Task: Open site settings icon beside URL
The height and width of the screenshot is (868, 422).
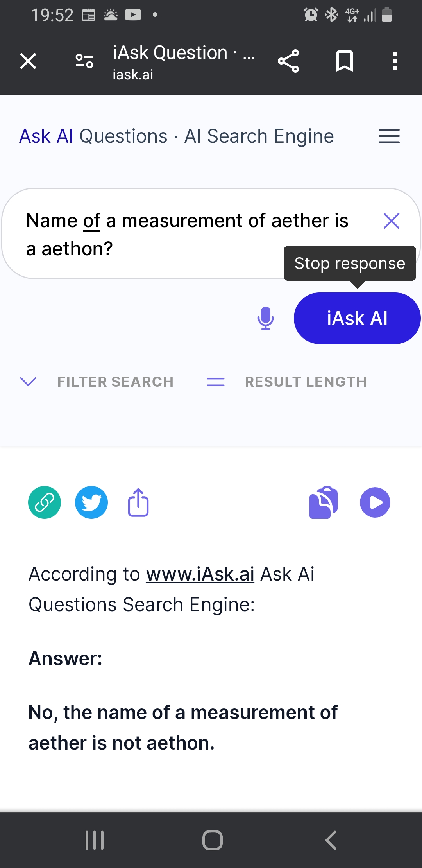Action: point(84,61)
